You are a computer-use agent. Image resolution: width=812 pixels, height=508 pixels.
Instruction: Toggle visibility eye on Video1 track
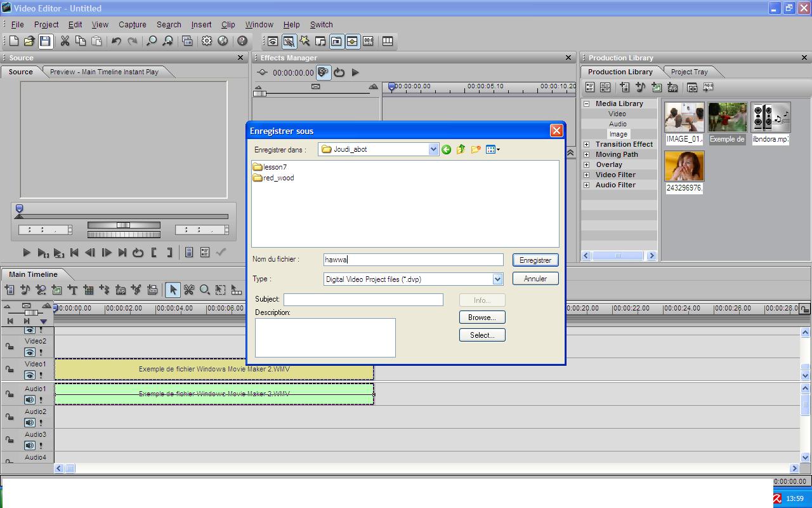click(29, 375)
